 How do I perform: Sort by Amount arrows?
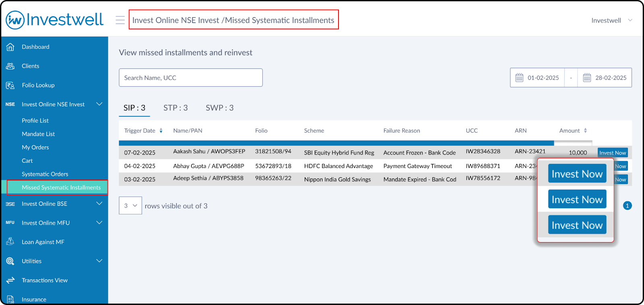(x=585, y=131)
